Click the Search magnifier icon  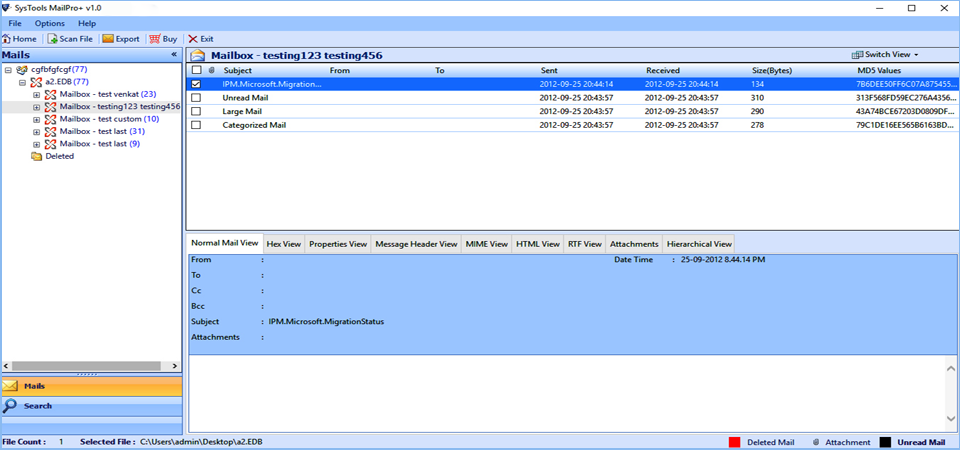(10, 405)
